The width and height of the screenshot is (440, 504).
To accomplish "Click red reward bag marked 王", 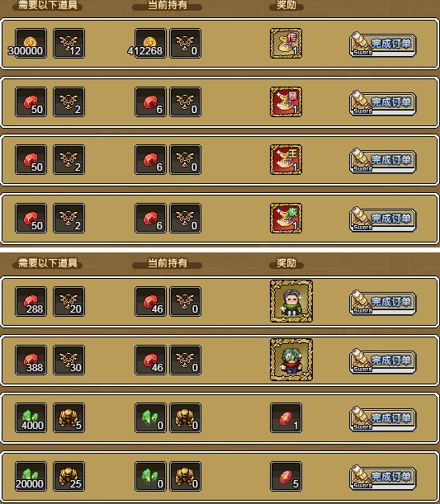I will point(286,160).
